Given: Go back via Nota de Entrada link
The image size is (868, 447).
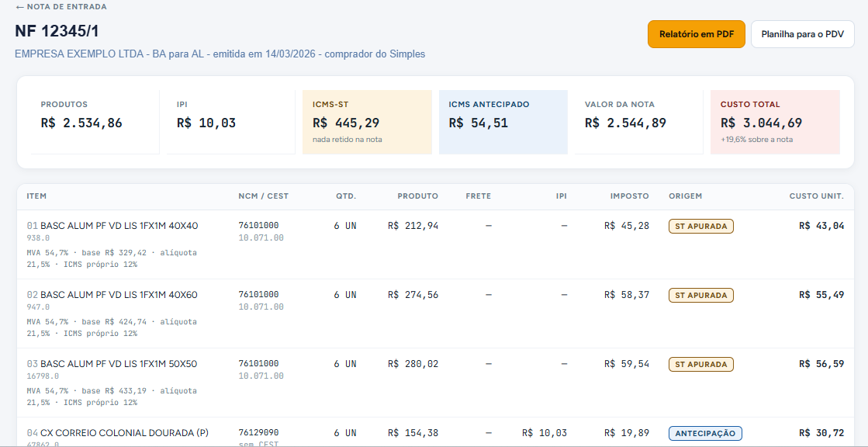Looking at the screenshot, I should point(61,7).
